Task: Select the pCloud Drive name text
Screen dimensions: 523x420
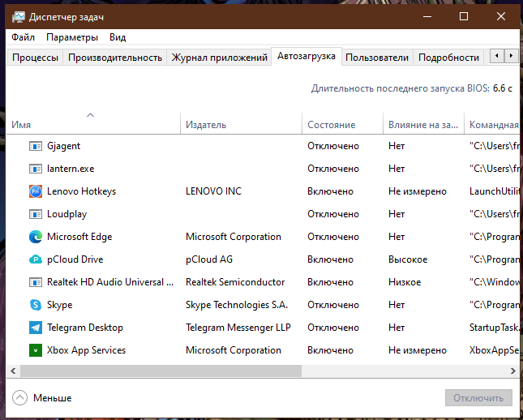Action: click(75, 259)
